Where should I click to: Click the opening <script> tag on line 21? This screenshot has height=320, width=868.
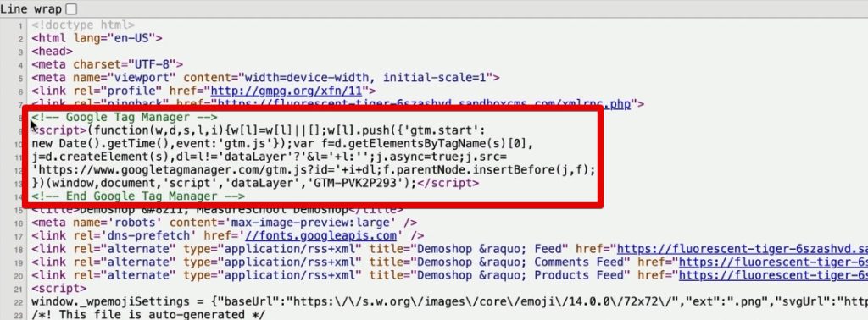pyautogui.click(x=58, y=289)
